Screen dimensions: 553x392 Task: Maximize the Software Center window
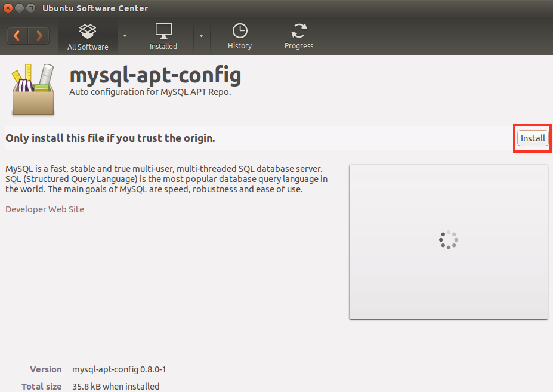tap(30, 8)
